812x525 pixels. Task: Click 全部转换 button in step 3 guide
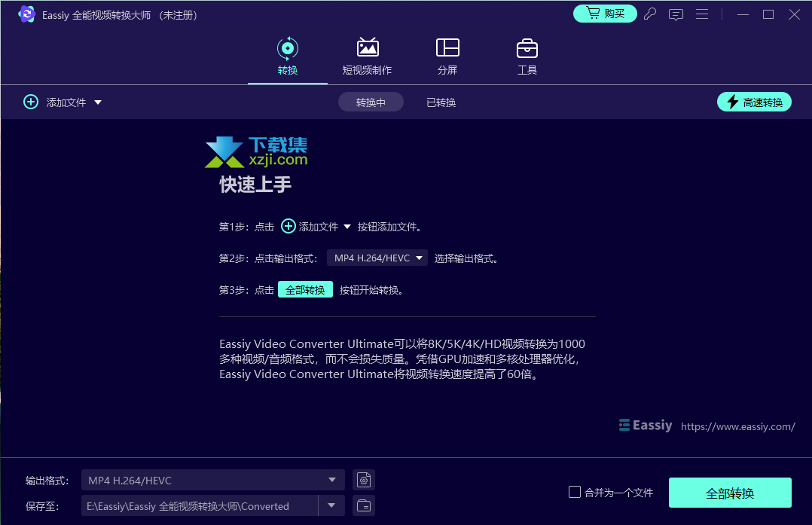coord(305,290)
